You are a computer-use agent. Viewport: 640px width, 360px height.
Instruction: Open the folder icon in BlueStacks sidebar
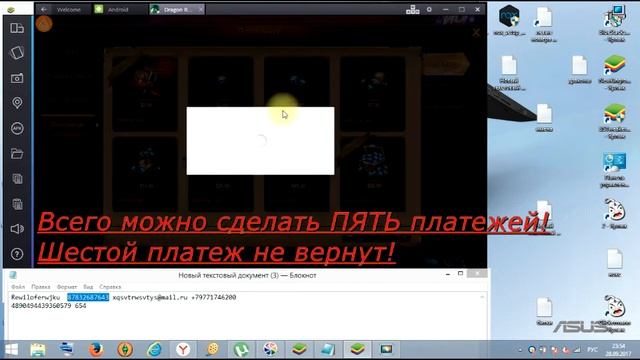(17, 154)
